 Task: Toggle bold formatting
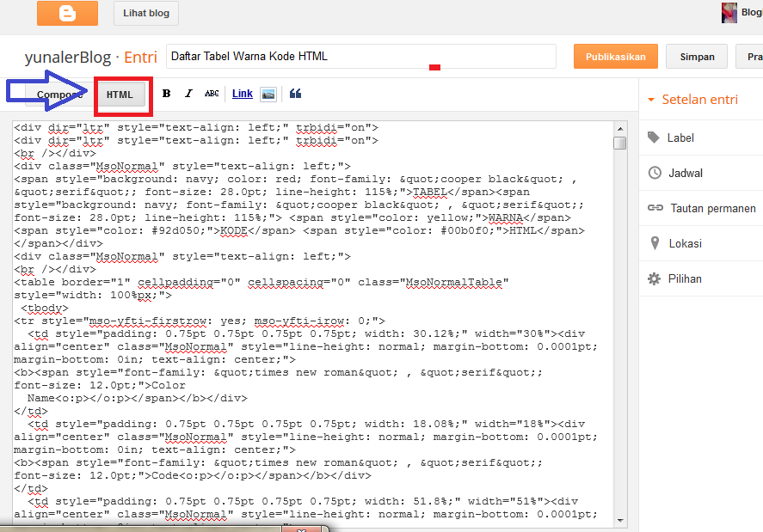point(166,93)
